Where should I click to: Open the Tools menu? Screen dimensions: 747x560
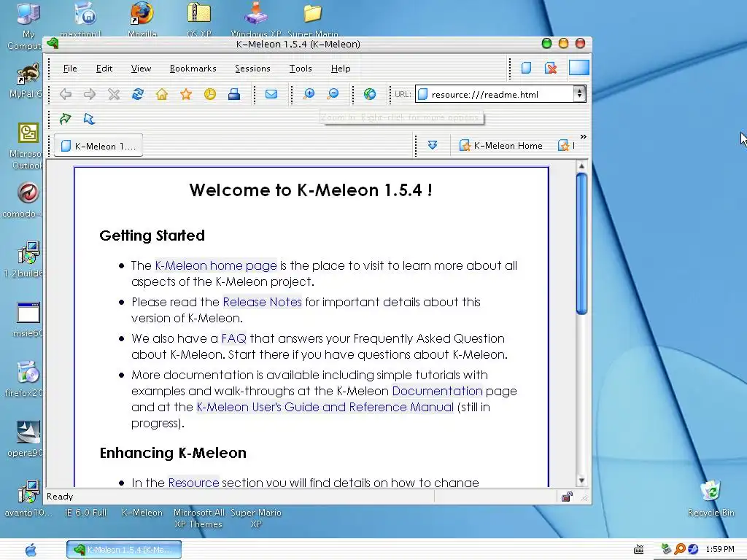(x=301, y=69)
